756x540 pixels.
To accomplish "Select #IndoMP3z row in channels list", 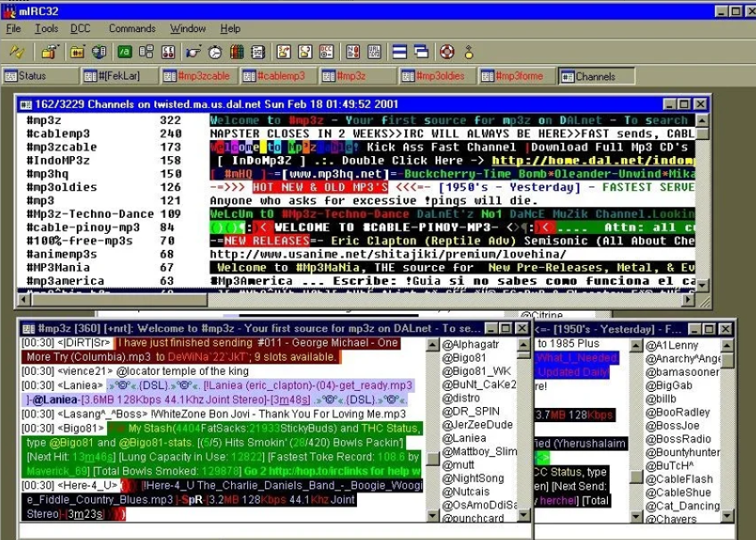I will [x=356, y=161].
